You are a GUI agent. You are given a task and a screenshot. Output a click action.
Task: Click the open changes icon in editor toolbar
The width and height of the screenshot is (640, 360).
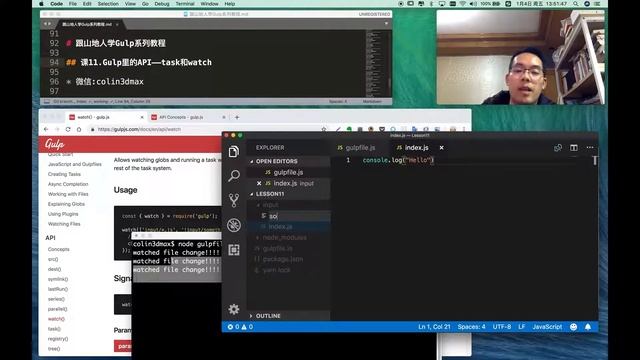[x=558, y=147]
